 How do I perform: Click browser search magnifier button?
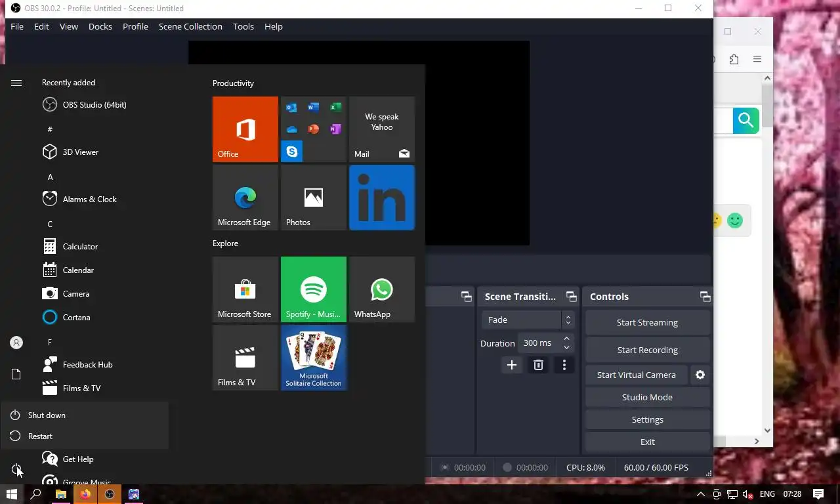click(745, 120)
